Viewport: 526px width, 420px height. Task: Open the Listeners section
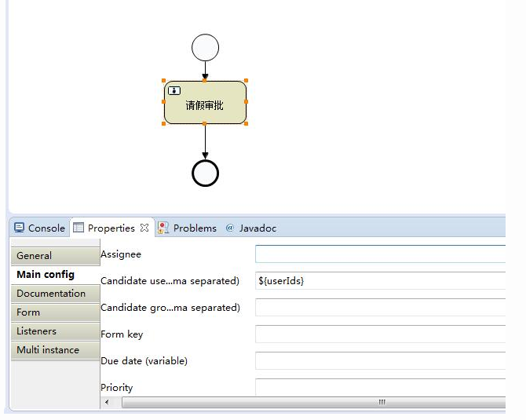(x=56, y=331)
